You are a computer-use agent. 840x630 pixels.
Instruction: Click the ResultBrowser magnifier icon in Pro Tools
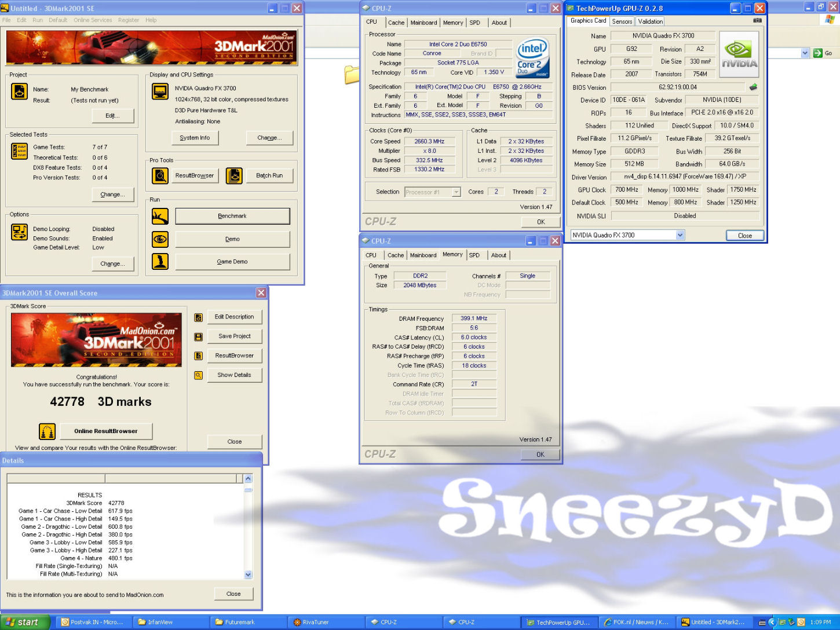160,175
